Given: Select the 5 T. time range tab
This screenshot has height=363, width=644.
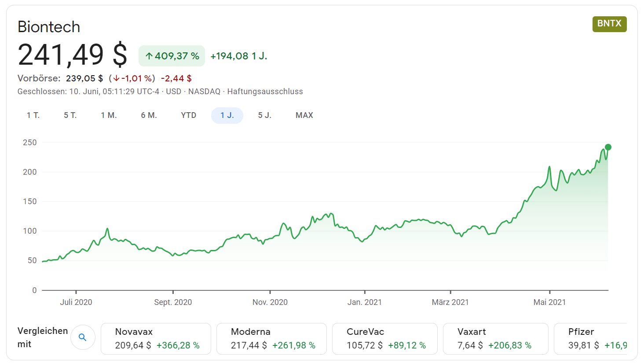Looking at the screenshot, I should (70, 115).
